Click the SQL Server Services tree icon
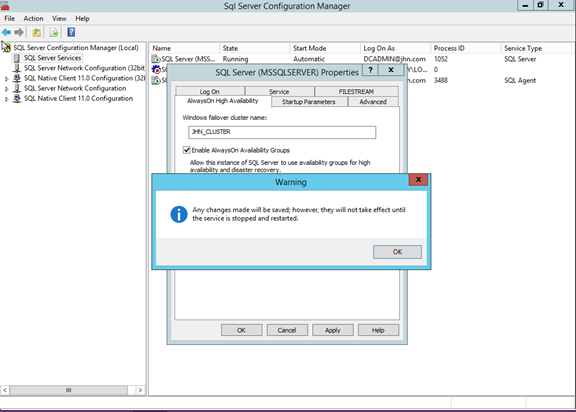The width and height of the screenshot is (576, 412). (x=17, y=58)
